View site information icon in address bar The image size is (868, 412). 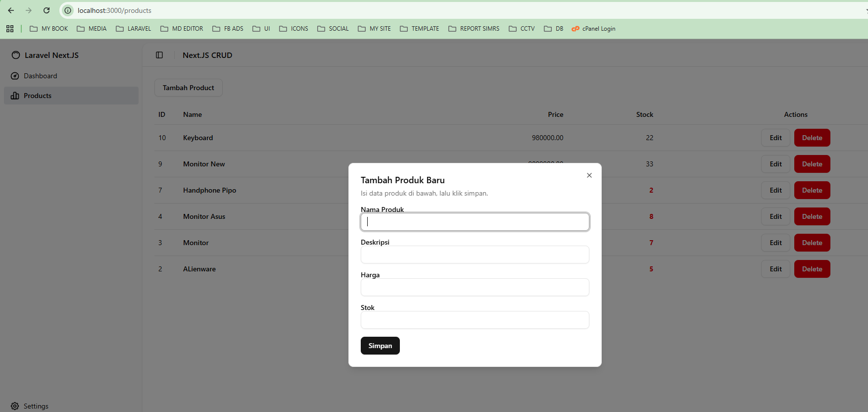(68, 10)
